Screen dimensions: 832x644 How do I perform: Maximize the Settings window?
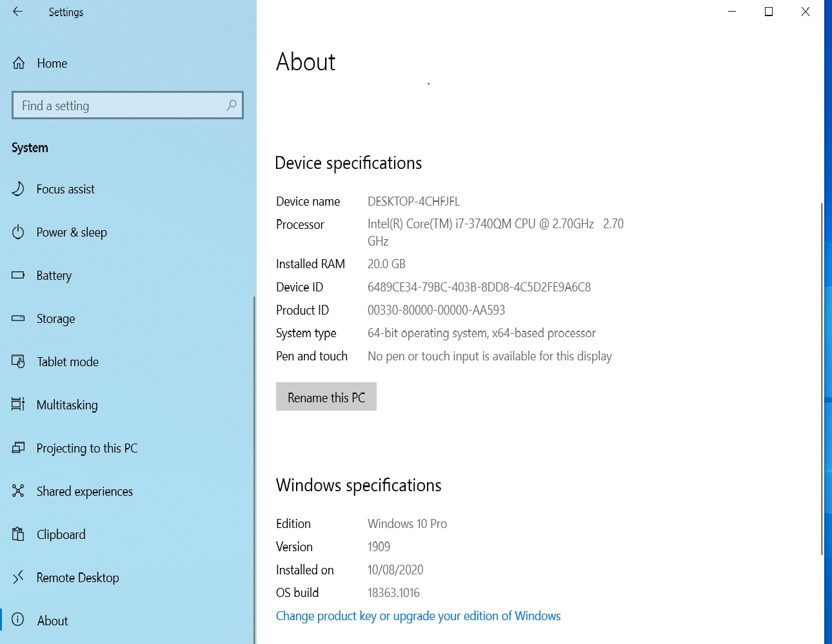pyautogui.click(x=769, y=12)
